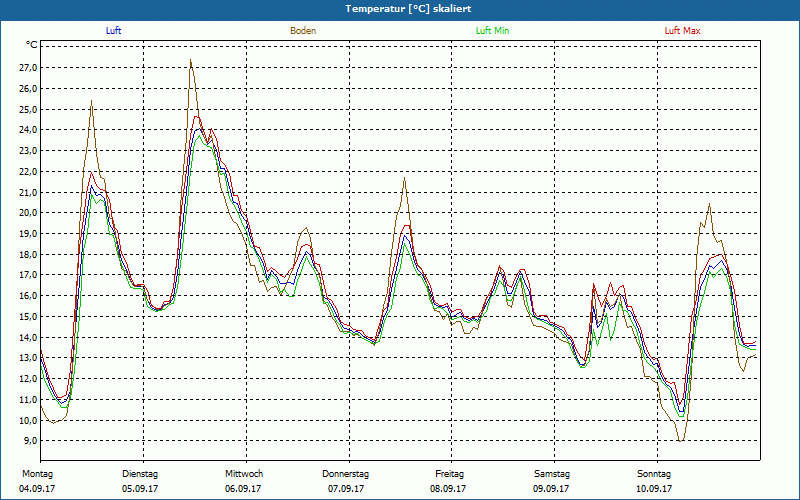Click the date 08.09.17
The width and height of the screenshot is (800, 500).
[448, 489]
